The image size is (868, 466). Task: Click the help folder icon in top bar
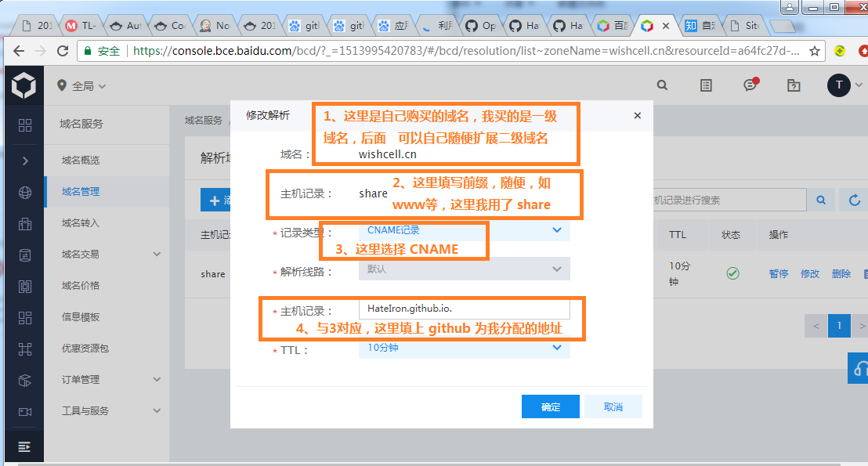[x=792, y=85]
